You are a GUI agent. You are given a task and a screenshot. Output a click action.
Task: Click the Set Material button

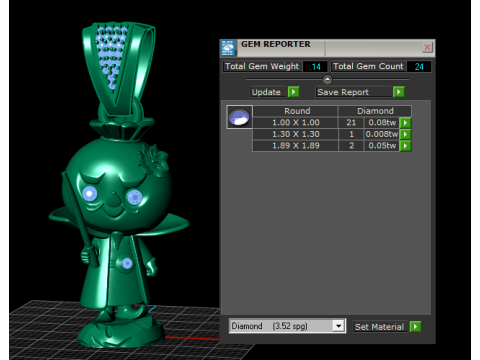pos(381,327)
